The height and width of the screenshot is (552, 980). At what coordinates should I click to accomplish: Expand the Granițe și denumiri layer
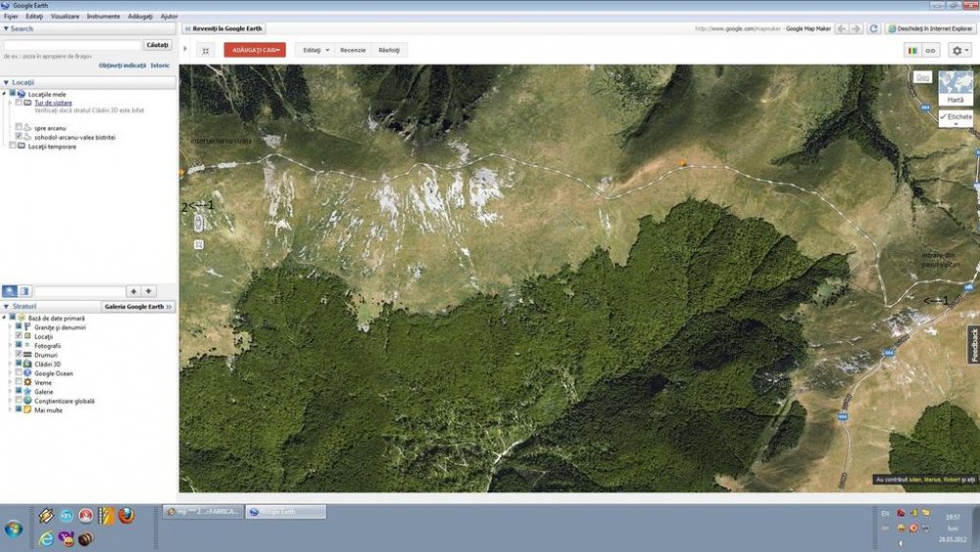(10, 326)
